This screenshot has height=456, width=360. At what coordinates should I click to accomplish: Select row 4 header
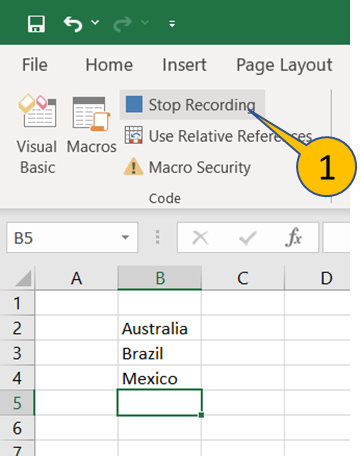(17, 378)
